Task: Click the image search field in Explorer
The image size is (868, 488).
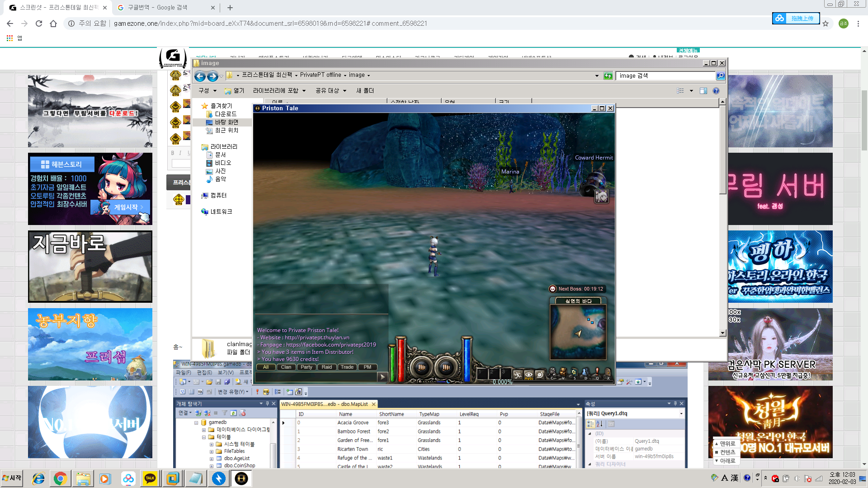Action: point(665,76)
